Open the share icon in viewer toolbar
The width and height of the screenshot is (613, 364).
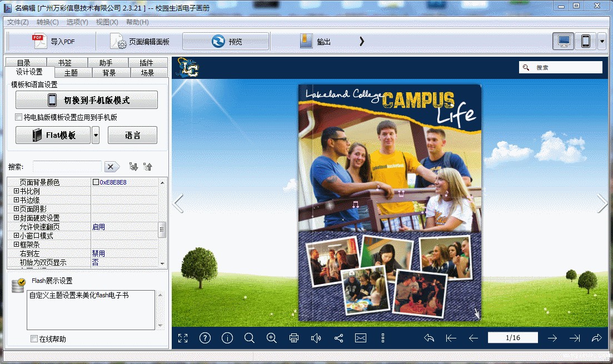tap(338, 338)
